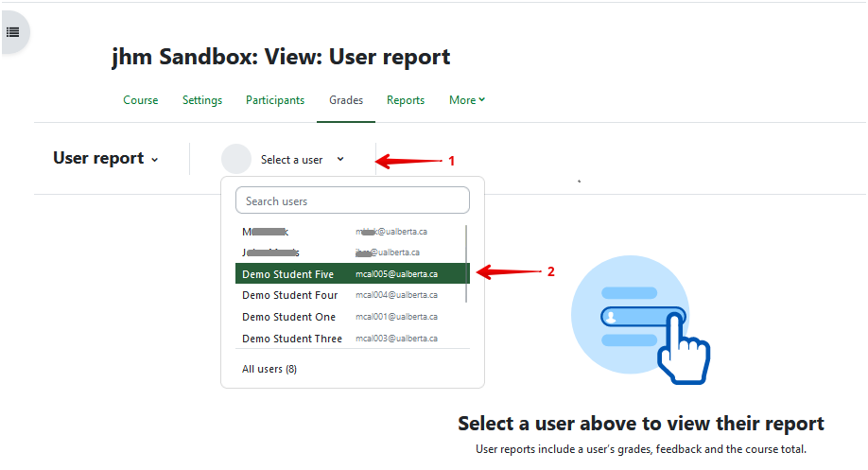The width and height of the screenshot is (868, 470).
Task: Expand the More menu
Action: click(467, 100)
